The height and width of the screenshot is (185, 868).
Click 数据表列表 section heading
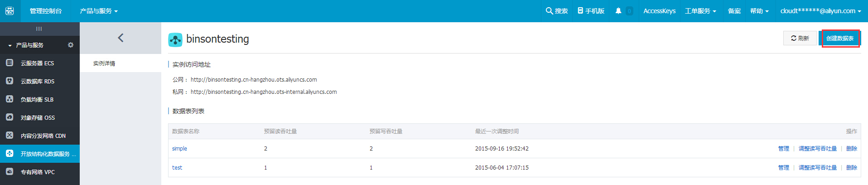[188, 111]
